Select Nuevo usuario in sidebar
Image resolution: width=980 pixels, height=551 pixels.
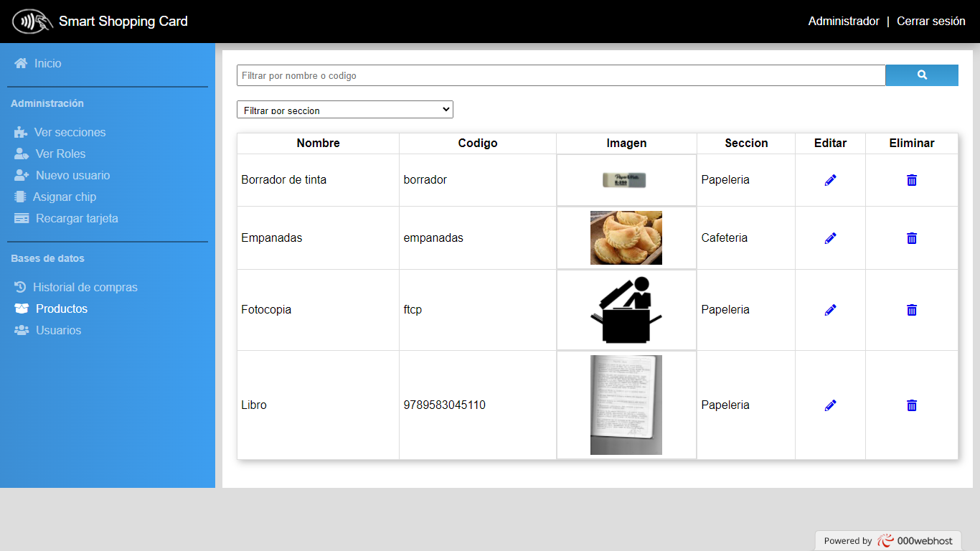73,176
